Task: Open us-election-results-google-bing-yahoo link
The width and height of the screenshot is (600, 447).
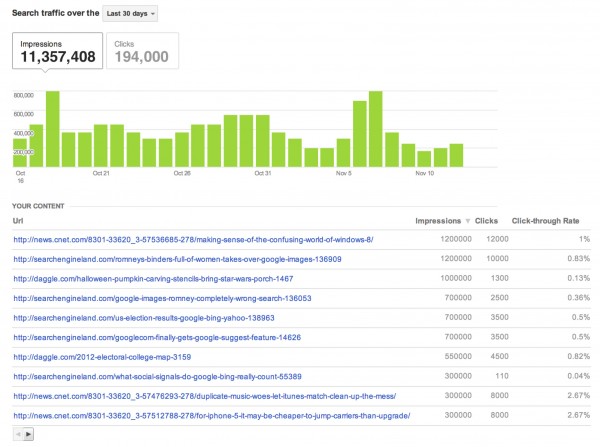Action: click(x=144, y=318)
